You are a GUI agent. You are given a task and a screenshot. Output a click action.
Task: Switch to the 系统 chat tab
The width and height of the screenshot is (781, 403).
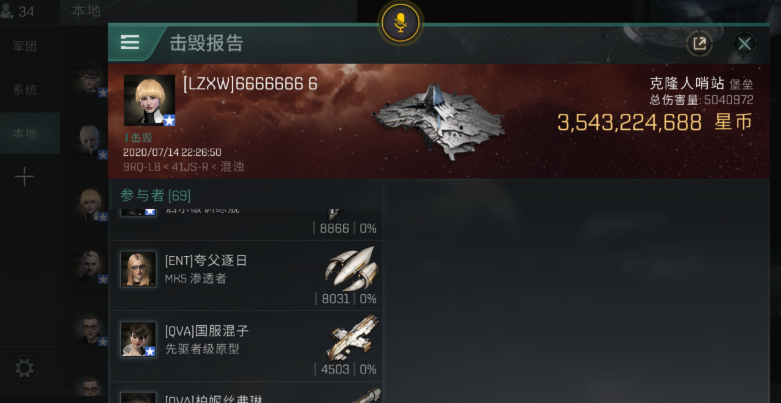pyautogui.click(x=25, y=90)
